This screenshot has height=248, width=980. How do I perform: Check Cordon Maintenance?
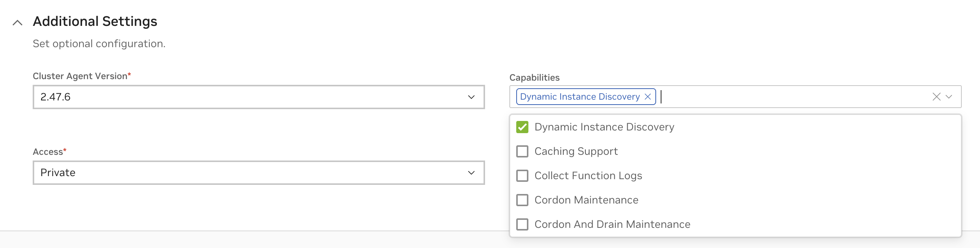522,200
